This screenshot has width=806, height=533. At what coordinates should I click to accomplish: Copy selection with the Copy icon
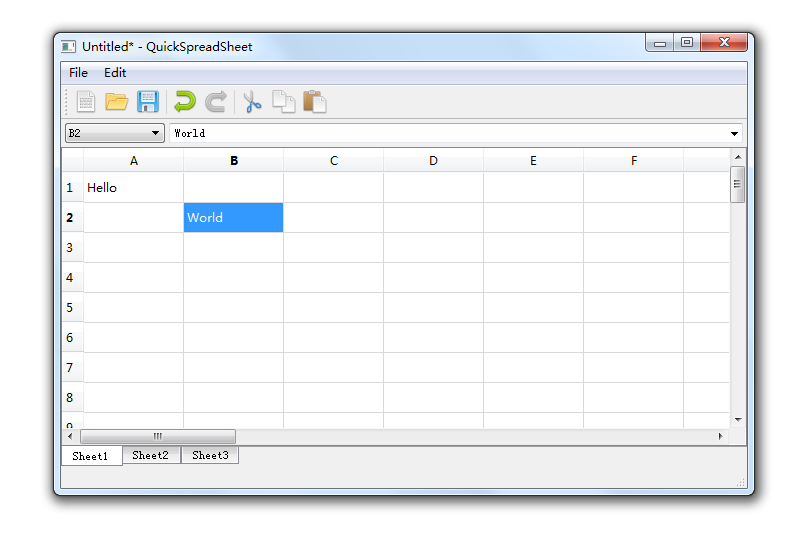[283, 102]
